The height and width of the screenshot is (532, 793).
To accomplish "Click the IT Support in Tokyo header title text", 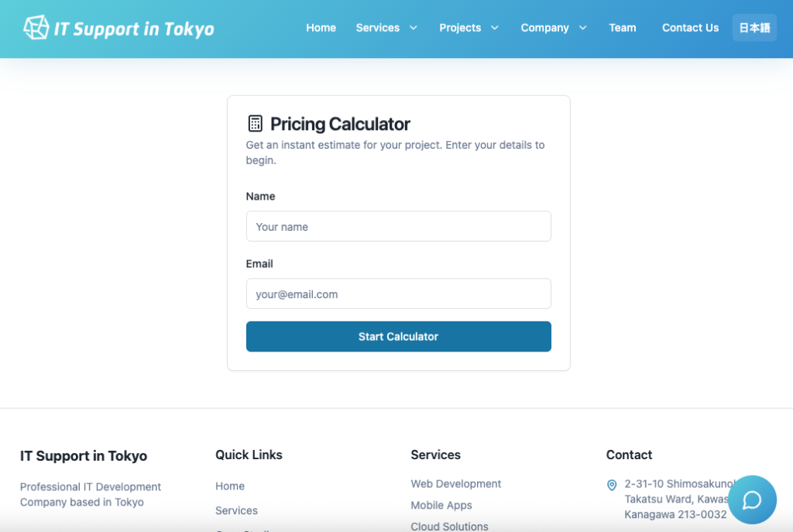I will pyautogui.click(x=134, y=29).
